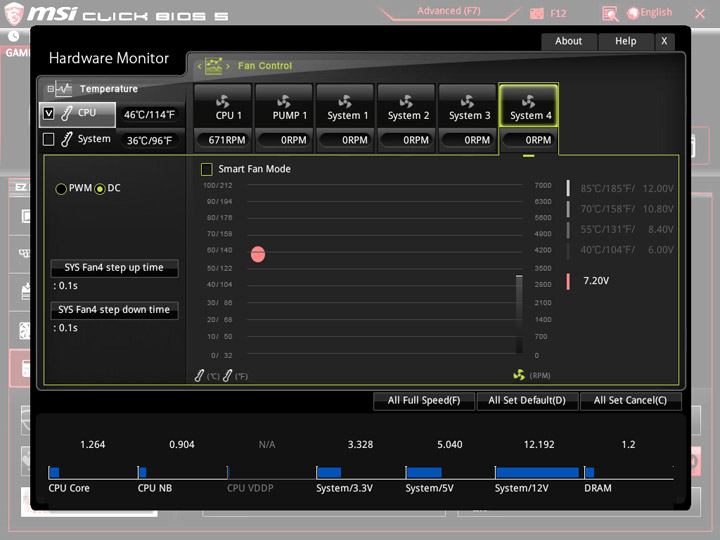Select the CPU 1 fan tab
The width and height of the screenshot is (720, 540).
pos(223,106)
